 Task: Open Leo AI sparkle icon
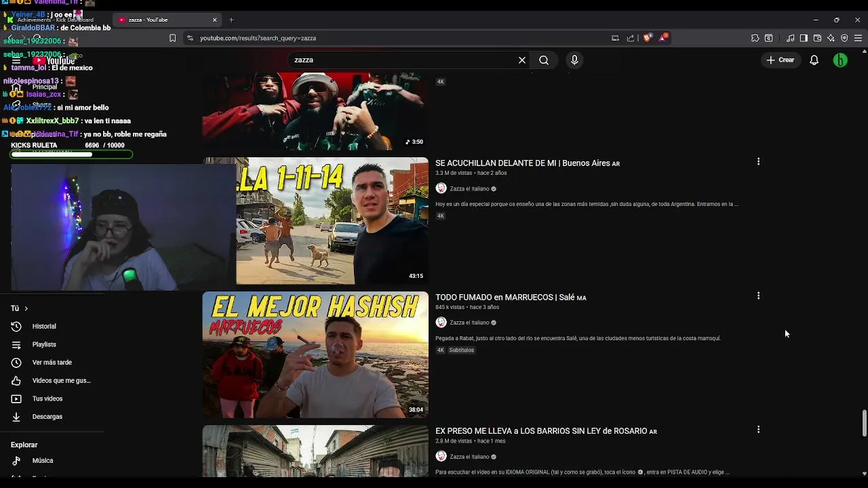point(831,38)
